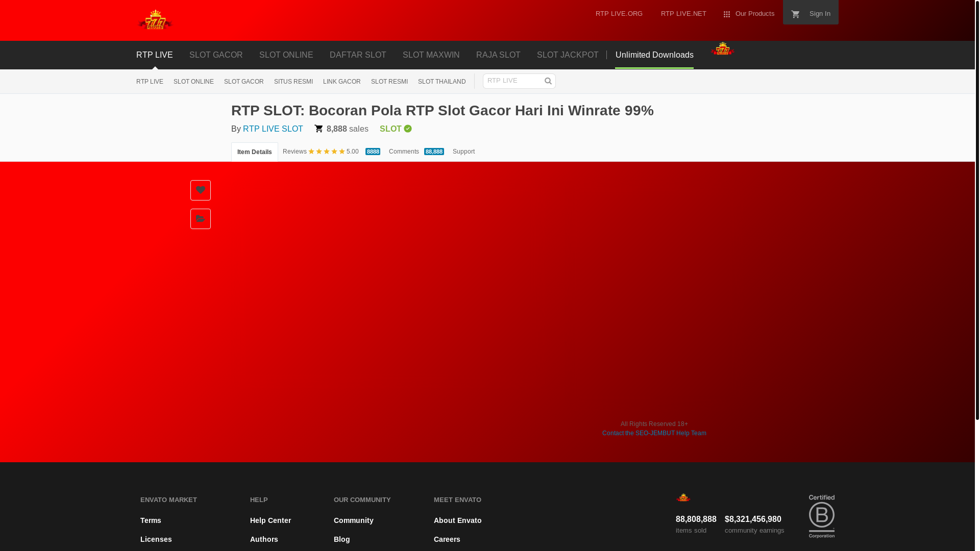980x551 pixels.
Task: Open Community footer link
Action: point(354,520)
